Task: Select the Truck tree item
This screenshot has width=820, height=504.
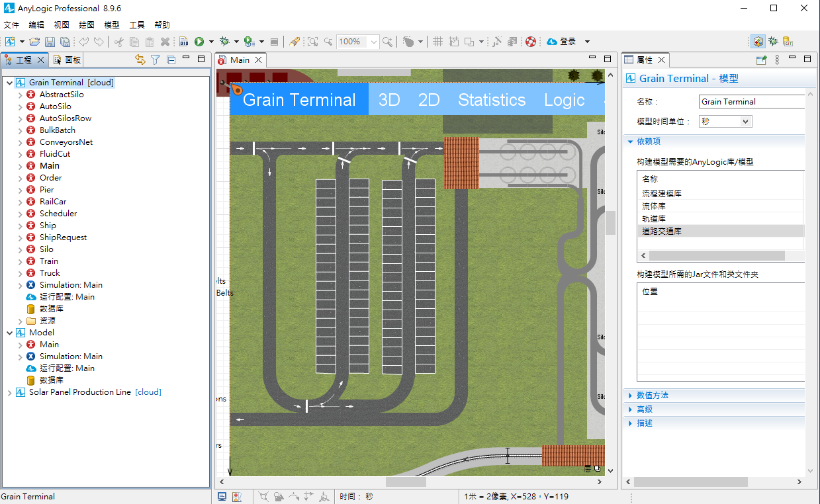Action: [x=50, y=273]
